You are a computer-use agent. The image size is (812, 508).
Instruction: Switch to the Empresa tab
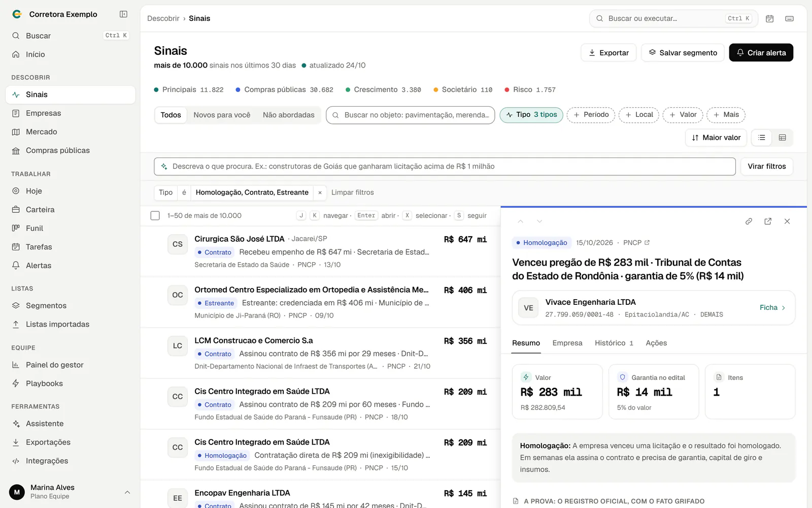(567, 343)
